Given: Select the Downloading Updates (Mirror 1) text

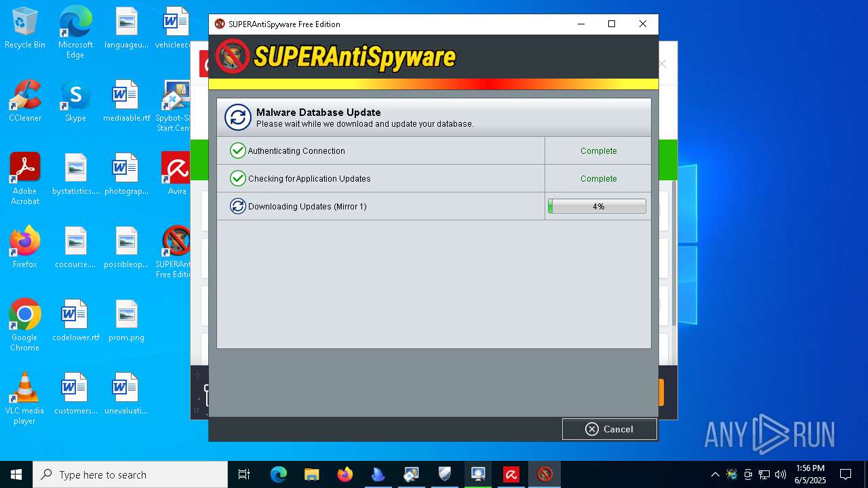Looking at the screenshot, I should pos(307,206).
